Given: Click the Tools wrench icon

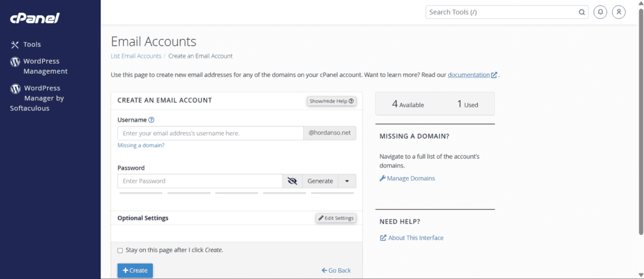Looking at the screenshot, I should [15, 45].
